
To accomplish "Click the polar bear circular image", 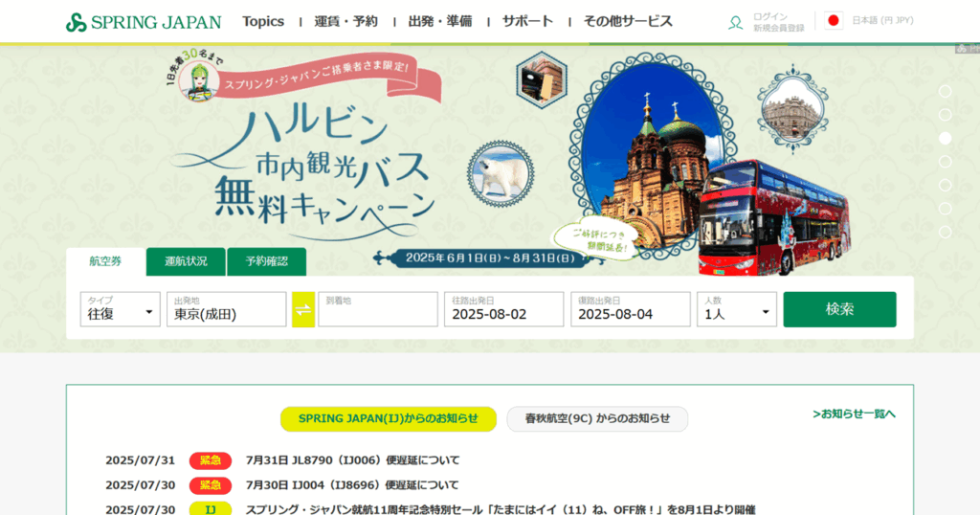I will [x=502, y=172].
